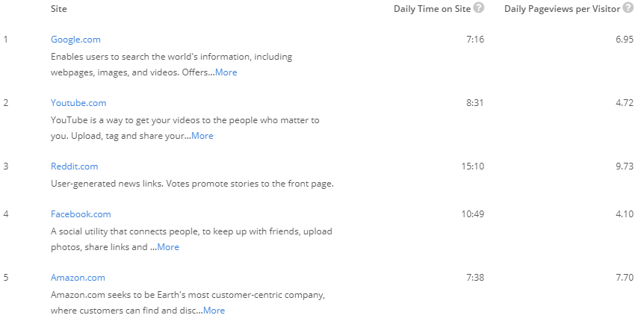
Task: Show more of the Facebook.com description
Action: (x=167, y=247)
